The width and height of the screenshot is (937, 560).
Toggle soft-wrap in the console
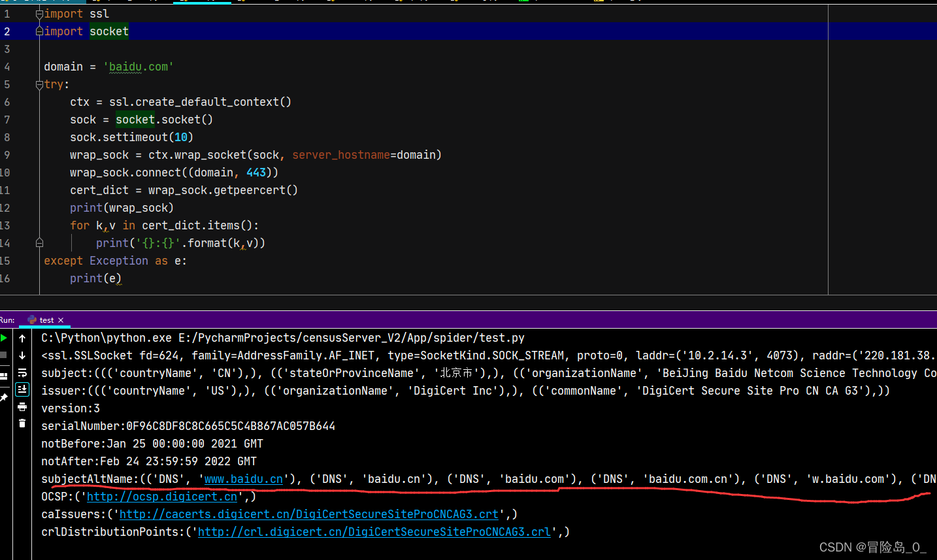click(x=22, y=372)
